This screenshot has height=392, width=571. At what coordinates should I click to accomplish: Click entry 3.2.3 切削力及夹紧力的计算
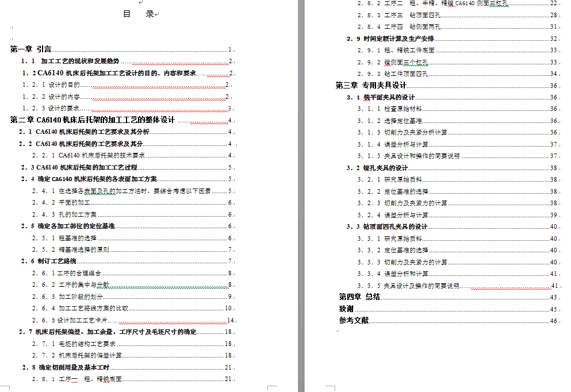458,203
